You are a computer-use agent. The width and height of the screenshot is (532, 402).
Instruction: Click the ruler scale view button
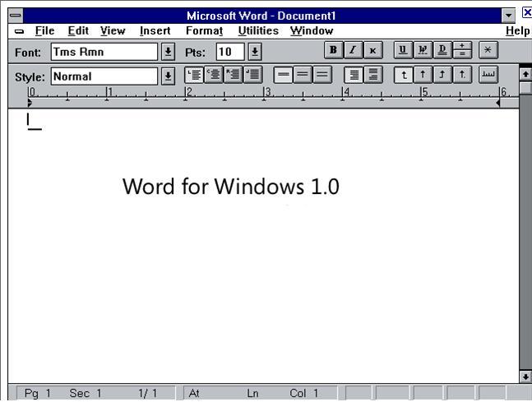pyautogui.click(x=488, y=75)
